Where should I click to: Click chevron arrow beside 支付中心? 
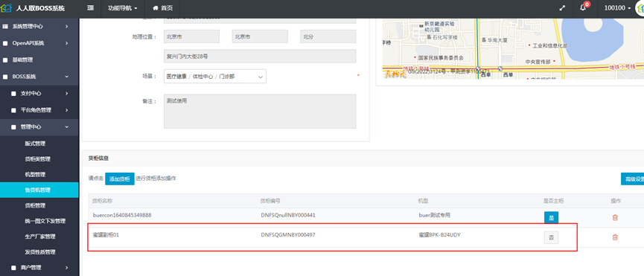pos(66,94)
